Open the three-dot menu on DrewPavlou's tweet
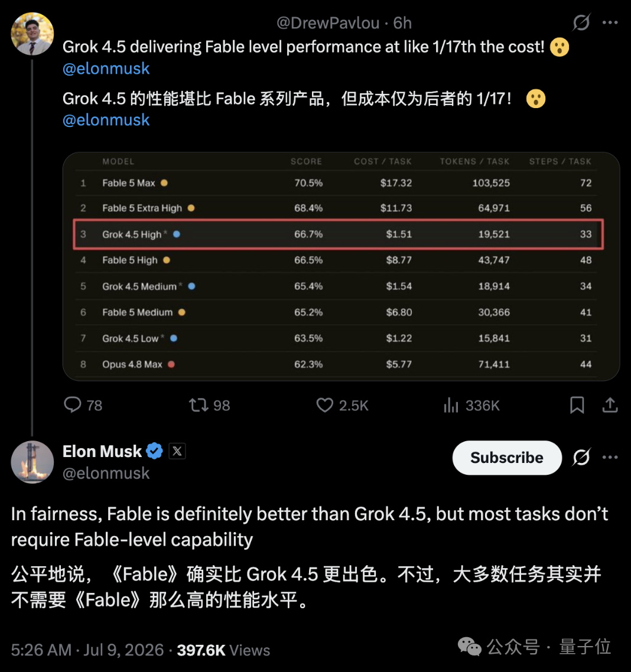Viewport: 631px width, 672px height. coord(610,22)
